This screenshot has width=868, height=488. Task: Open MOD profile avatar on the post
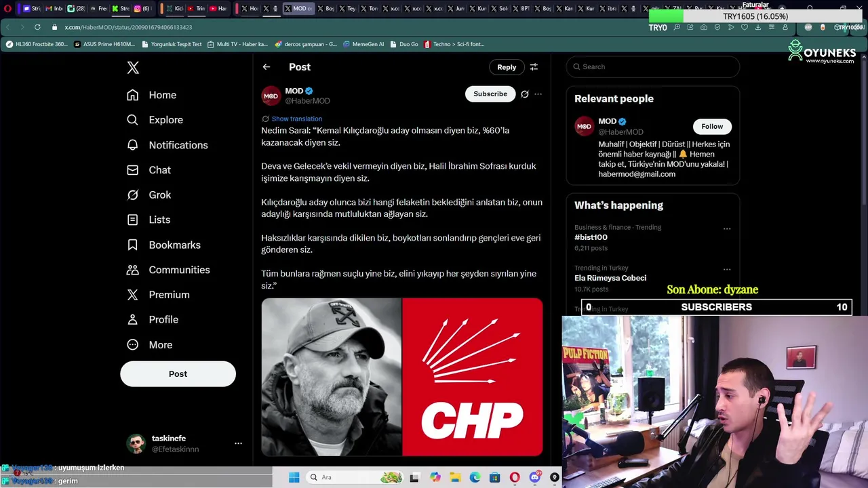click(x=271, y=96)
